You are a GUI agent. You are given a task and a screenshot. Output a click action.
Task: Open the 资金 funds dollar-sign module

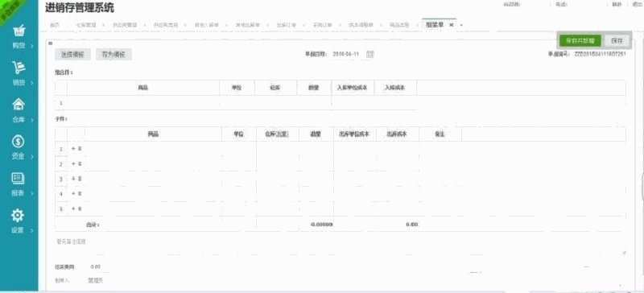[19, 147]
